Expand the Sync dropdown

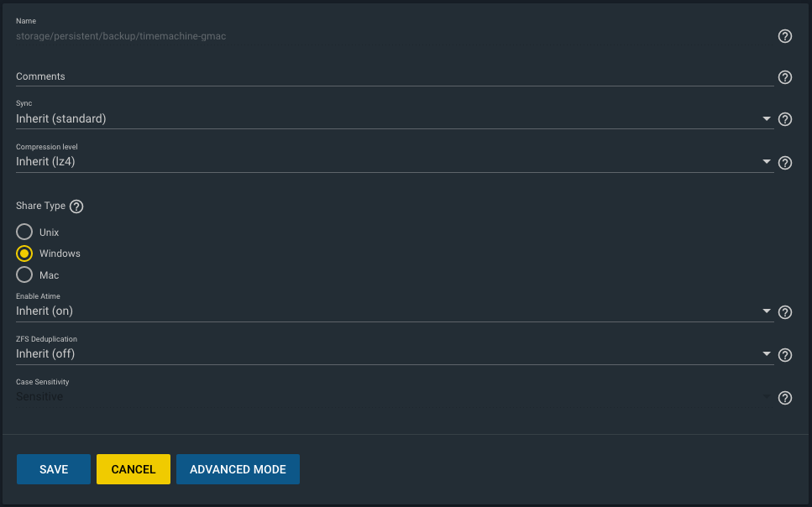pyautogui.click(x=395, y=118)
